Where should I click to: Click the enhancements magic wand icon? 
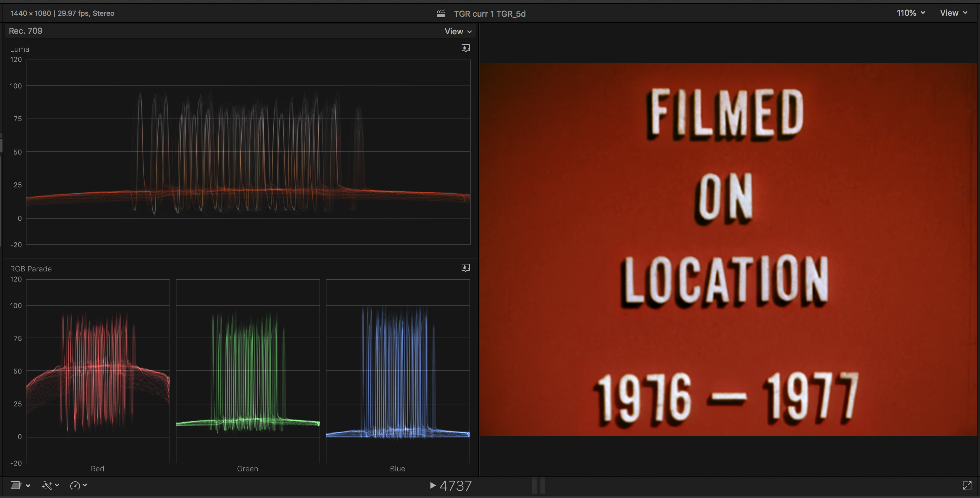click(47, 485)
